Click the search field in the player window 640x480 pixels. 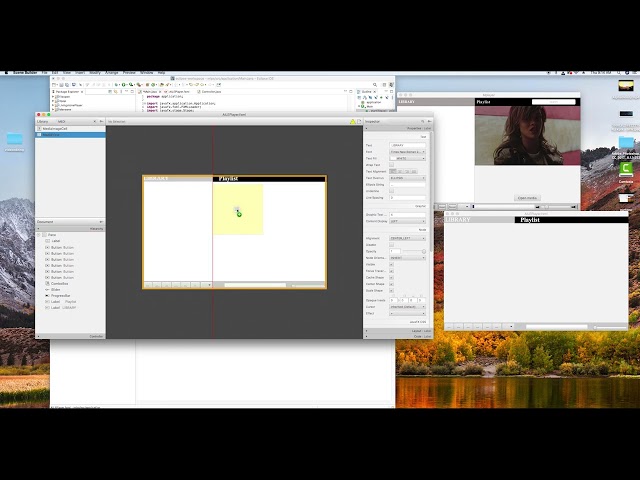553,102
